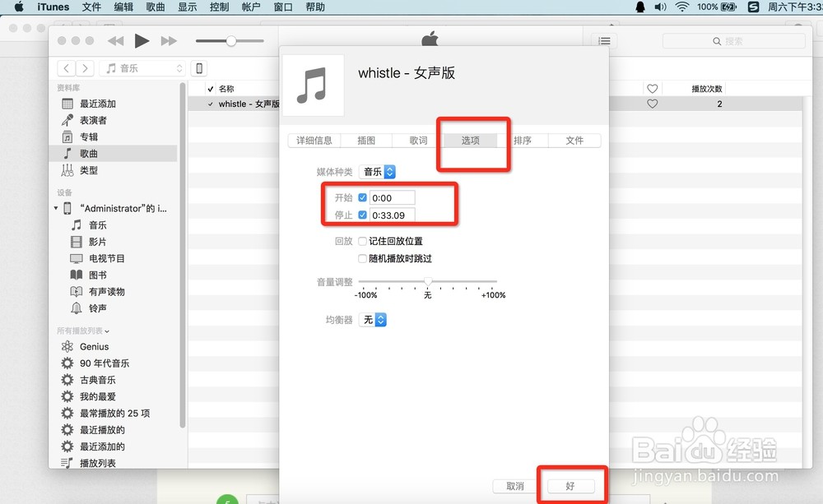Go back with the left chevron button

[x=66, y=68]
